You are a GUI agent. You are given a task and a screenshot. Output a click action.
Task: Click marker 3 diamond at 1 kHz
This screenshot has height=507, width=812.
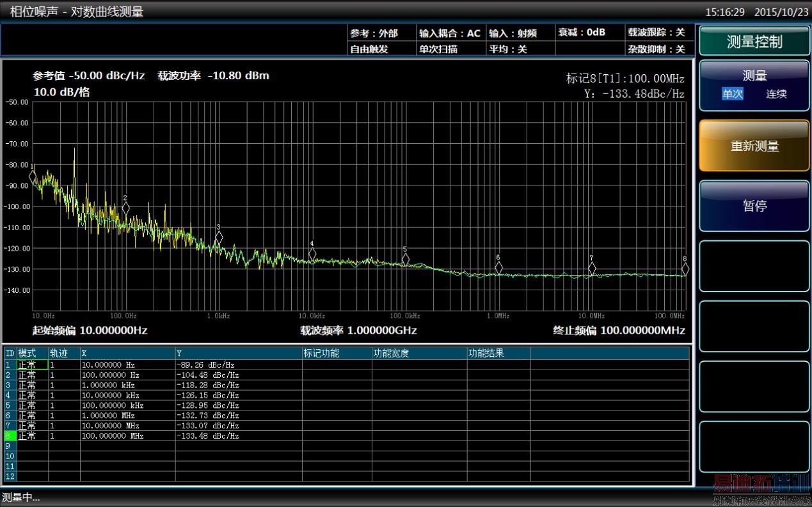(219, 237)
